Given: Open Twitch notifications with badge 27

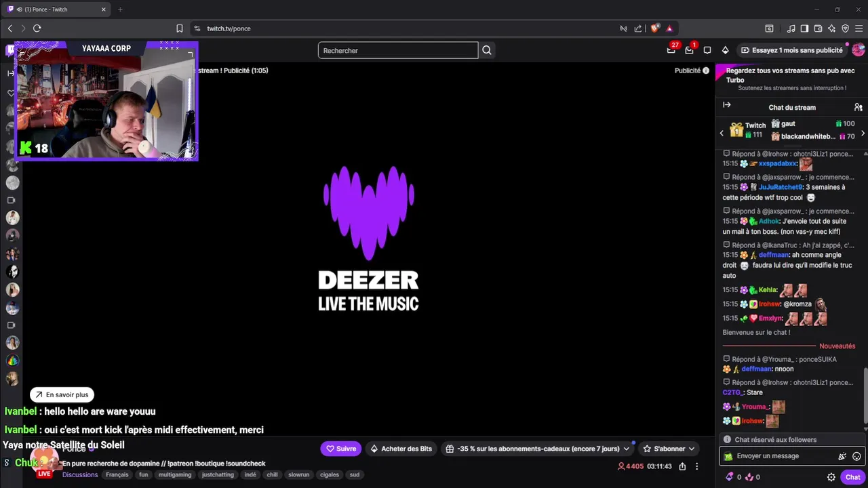Looking at the screenshot, I should (671, 49).
